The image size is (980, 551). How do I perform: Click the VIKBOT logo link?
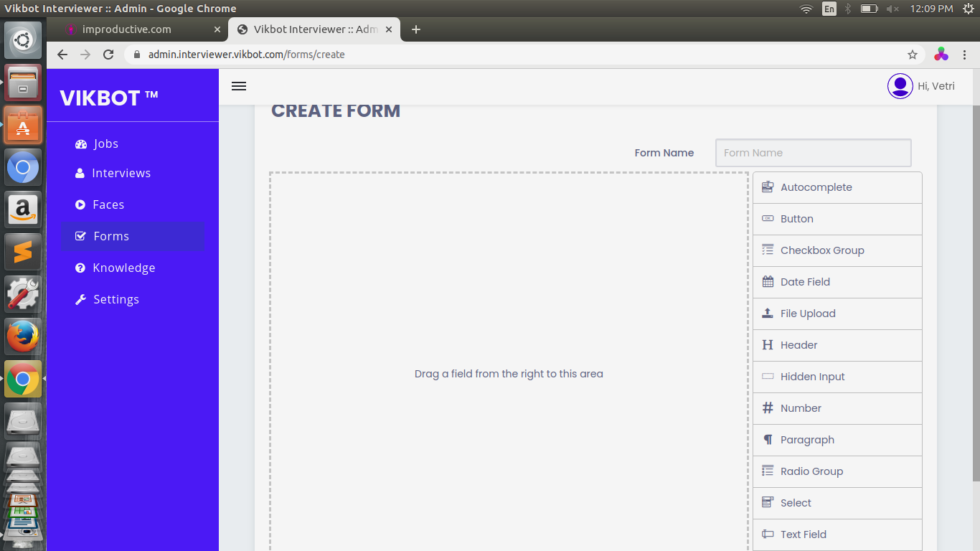[x=109, y=98]
